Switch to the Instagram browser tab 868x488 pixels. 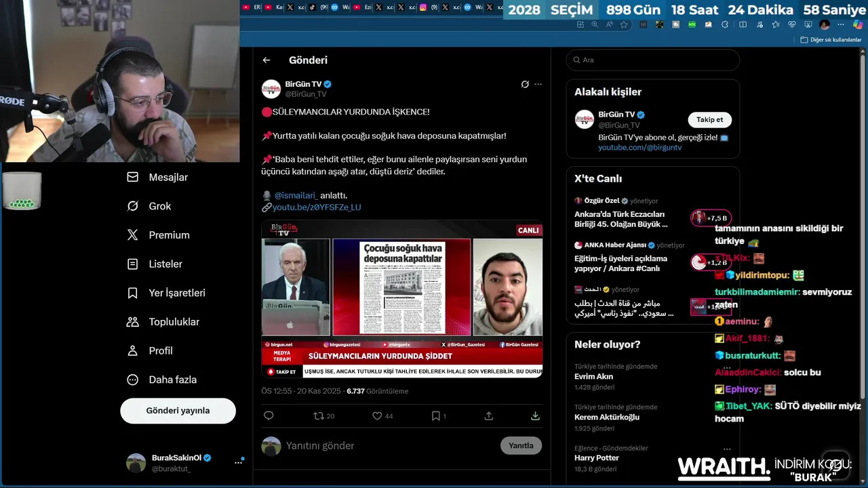(x=430, y=7)
